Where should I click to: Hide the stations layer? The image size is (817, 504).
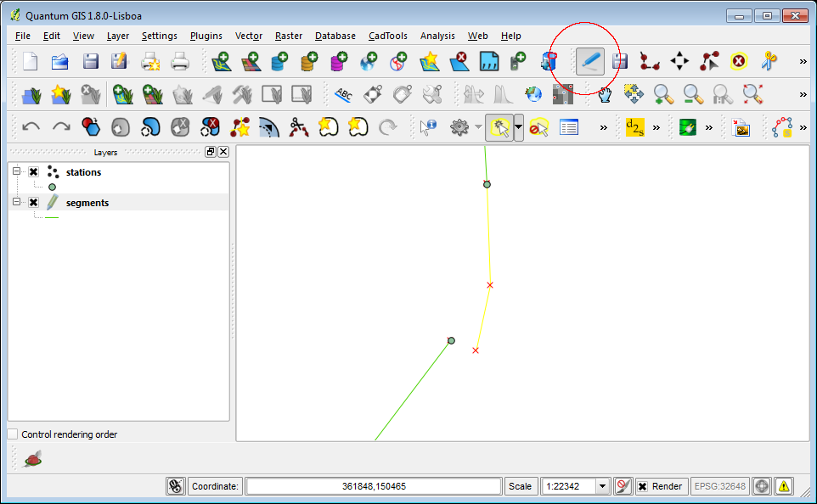tap(32, 171)
